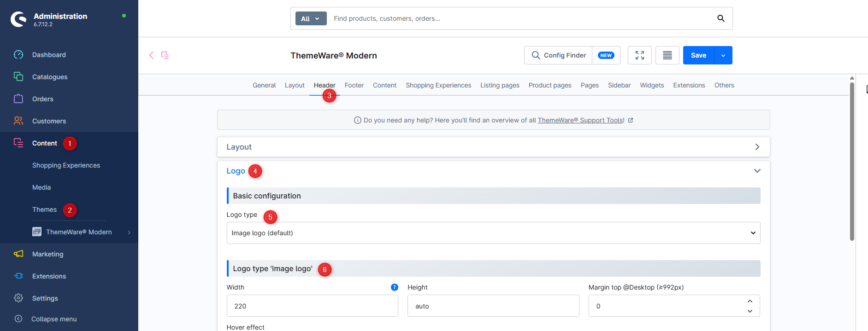Image resolution: width=868 pixels, height=331 pixels.
Task: Click the Marketing megaphone icon
Action: 18,254
